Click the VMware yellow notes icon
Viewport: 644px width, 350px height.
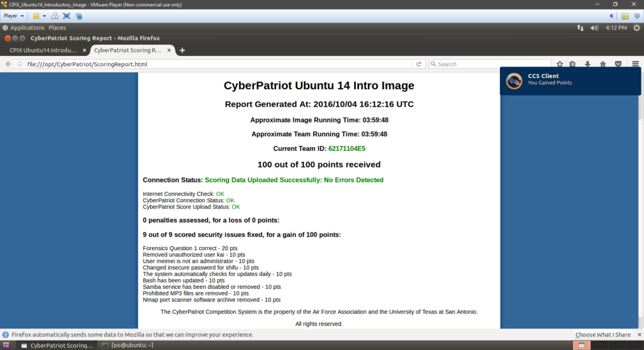click(625, 16)
